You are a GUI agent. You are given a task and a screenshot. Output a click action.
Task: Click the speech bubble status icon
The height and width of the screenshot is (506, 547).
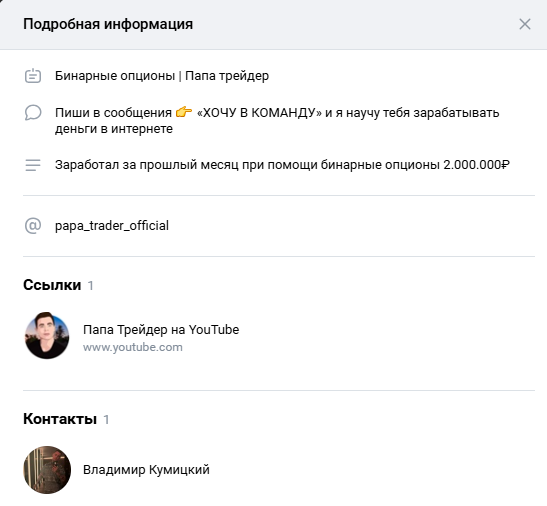(33, 113)
